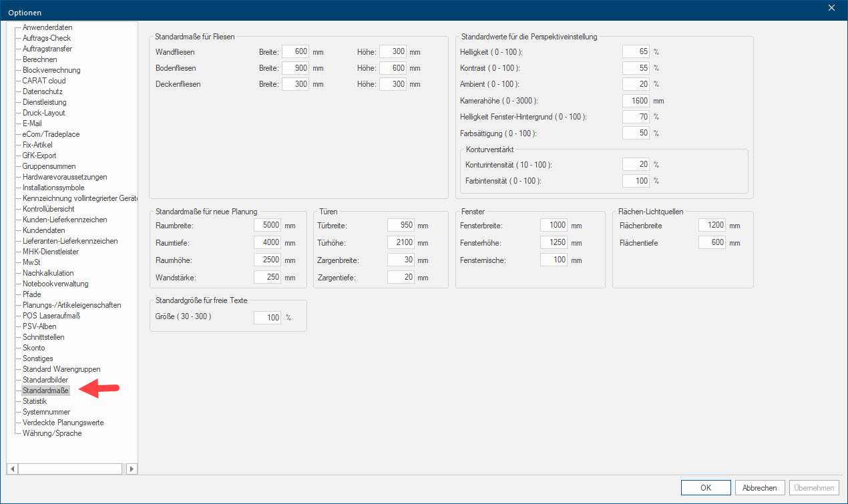
Task: Click the Abbrechen button
Action: (x=760, y=488)
